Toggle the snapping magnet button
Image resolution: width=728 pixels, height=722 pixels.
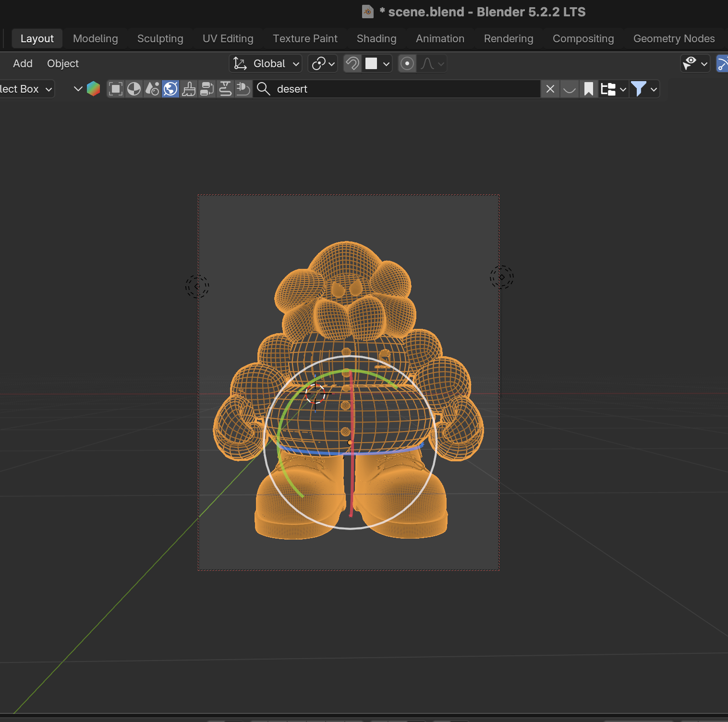pos(352,63)
